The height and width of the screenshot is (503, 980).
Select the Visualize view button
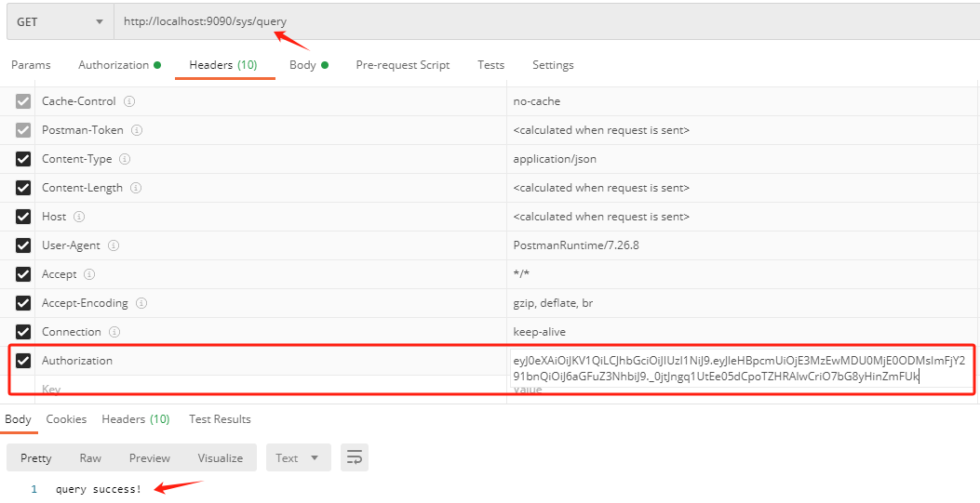pos(220,457)
